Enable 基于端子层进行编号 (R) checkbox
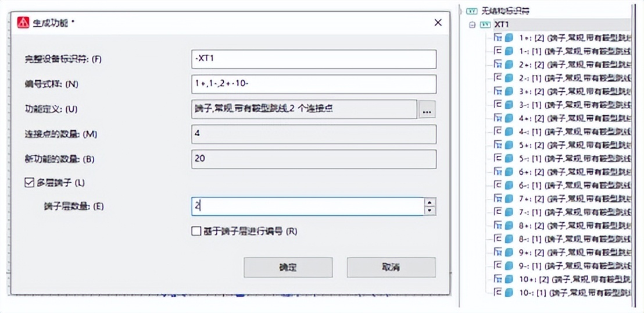This screenshot has height=313, width=644. click(x=196, y=232)
